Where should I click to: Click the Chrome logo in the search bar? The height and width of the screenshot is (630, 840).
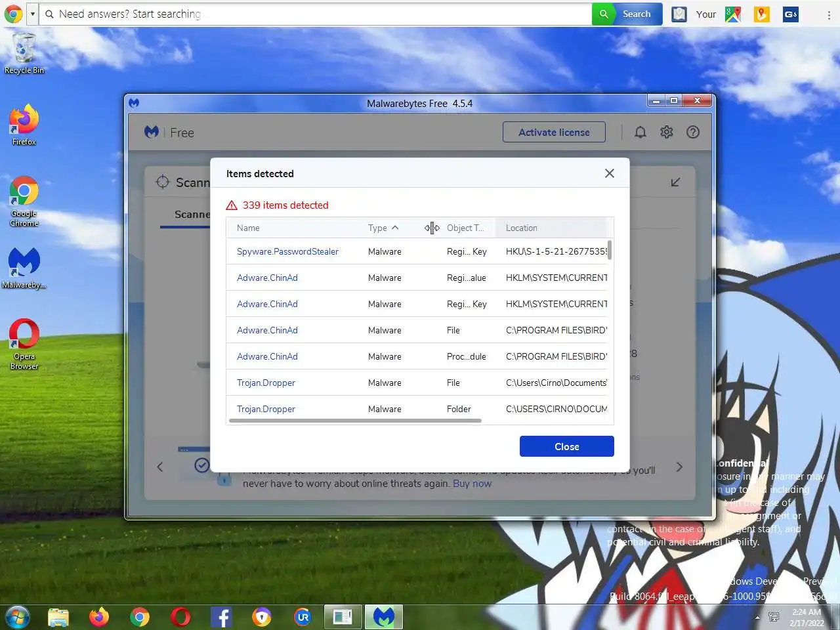13,13
